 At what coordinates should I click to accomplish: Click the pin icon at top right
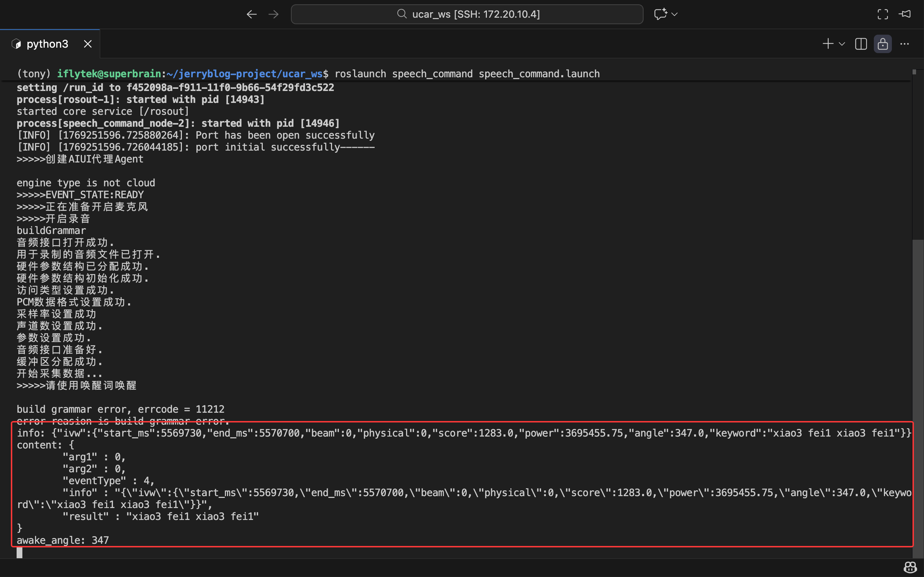[905, 14]
